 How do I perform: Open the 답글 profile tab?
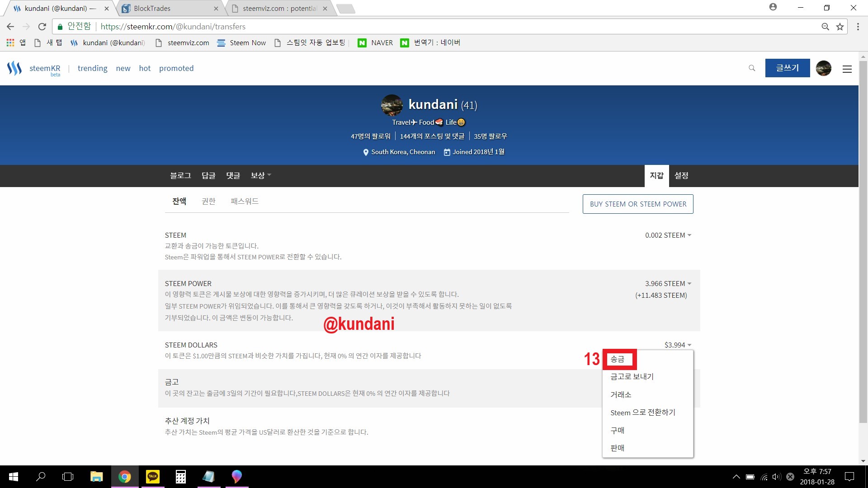click(208, 175)
